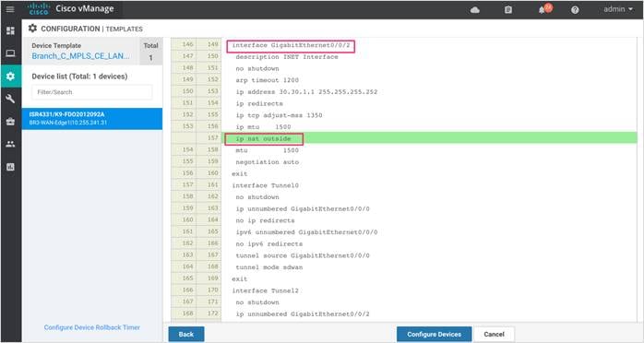This screenshot has height=343, width=644.
Task: Click 'ip address 30.30.1.1 255.255.255.252' line
Action: click(x=306, y=92)
